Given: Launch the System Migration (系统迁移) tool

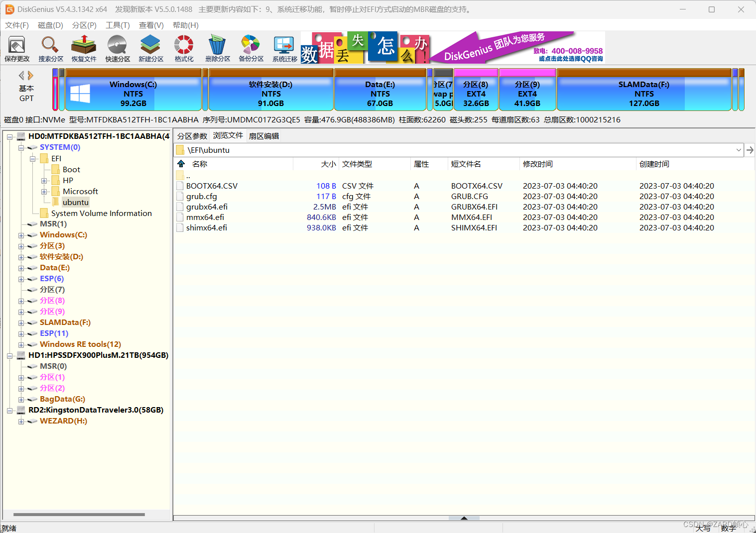Looking at the screenshot, I should point(284,48).
